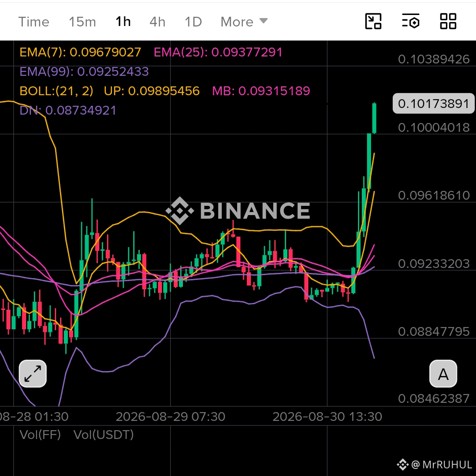Click EMA(25): 0.09377291 indicator label

tap(218, 52)
